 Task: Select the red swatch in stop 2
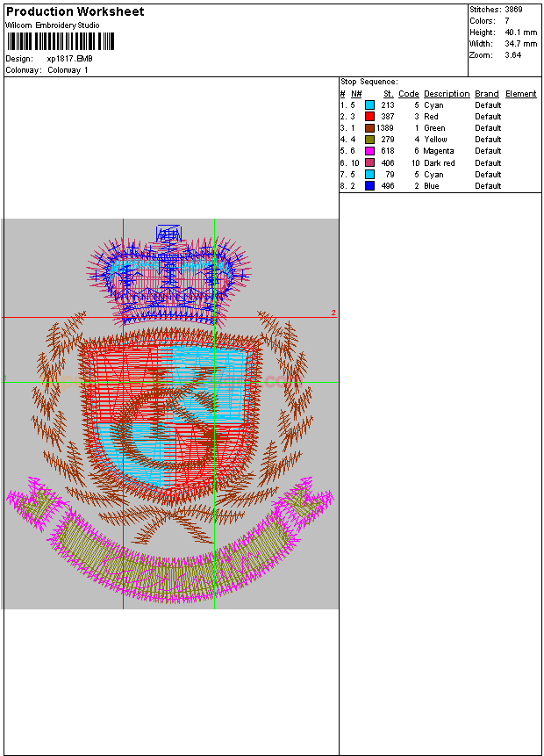pos(370,117)
